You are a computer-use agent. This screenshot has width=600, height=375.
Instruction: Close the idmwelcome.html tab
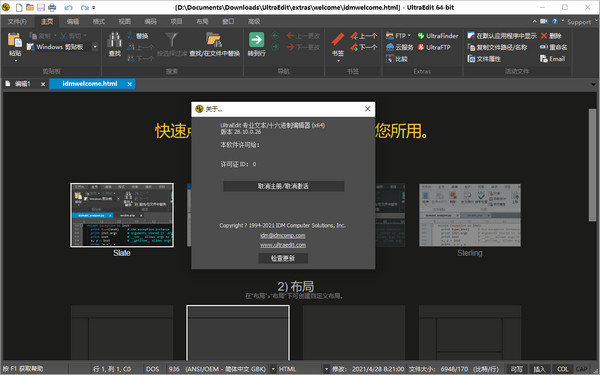[x=130, y=84]
